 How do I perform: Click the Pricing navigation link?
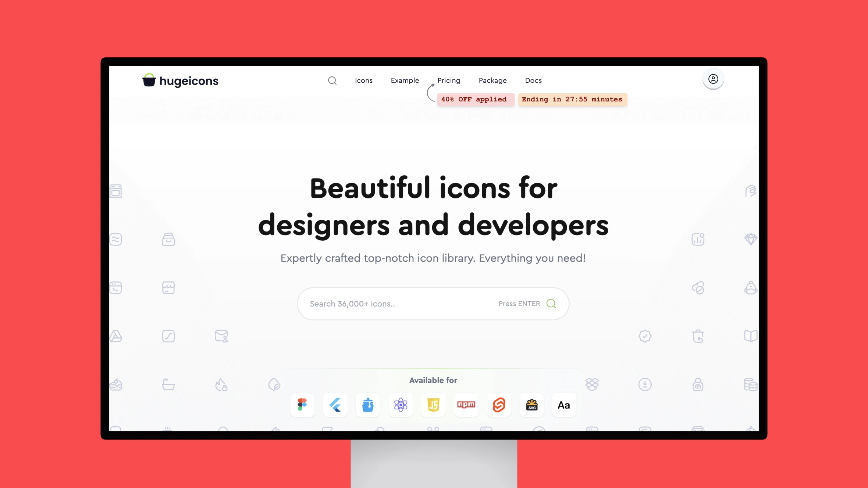click(x=449, y=80)
